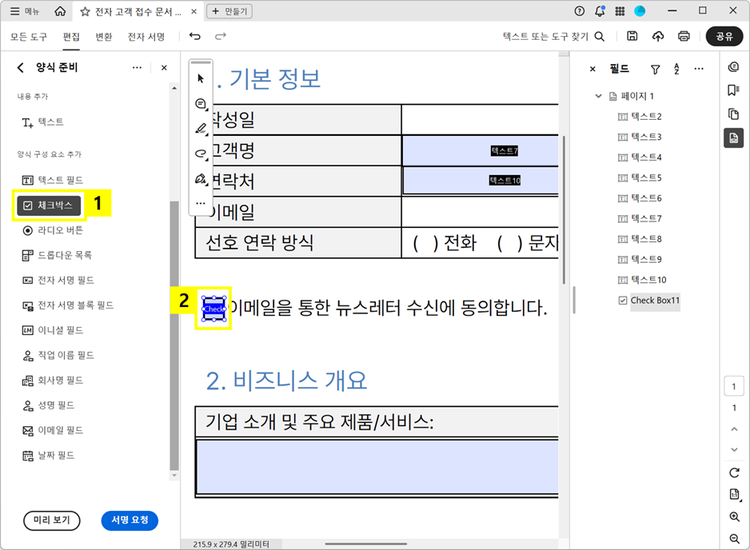This screenshot has width=750, height=550.
Task: Select the 이메일 필드 tool
Action: click(53, 430)
